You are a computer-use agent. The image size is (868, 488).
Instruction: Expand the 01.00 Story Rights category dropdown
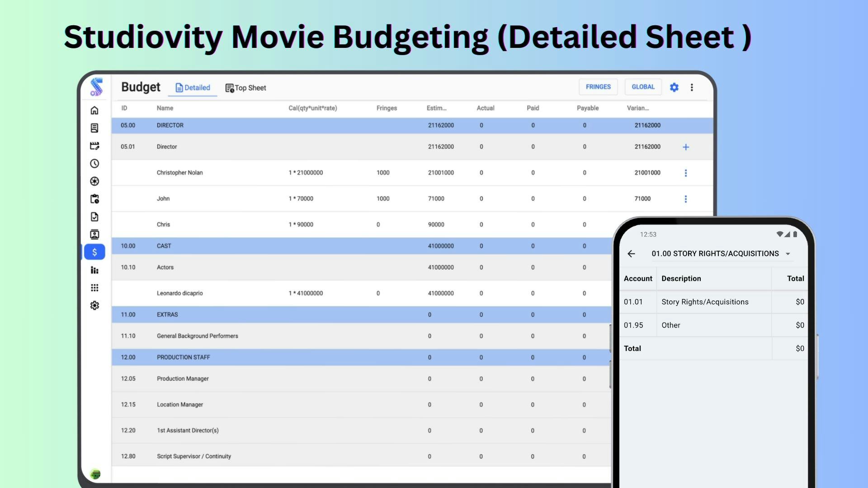789,253
